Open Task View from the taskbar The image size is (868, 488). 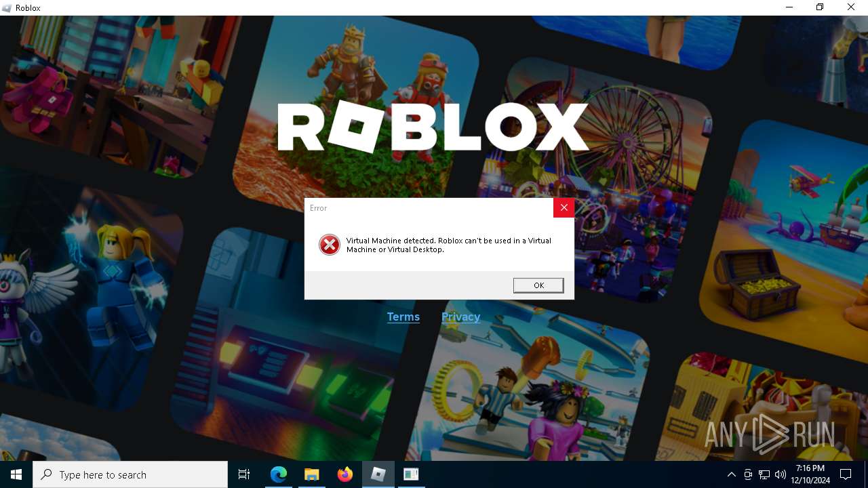point(244,474)
